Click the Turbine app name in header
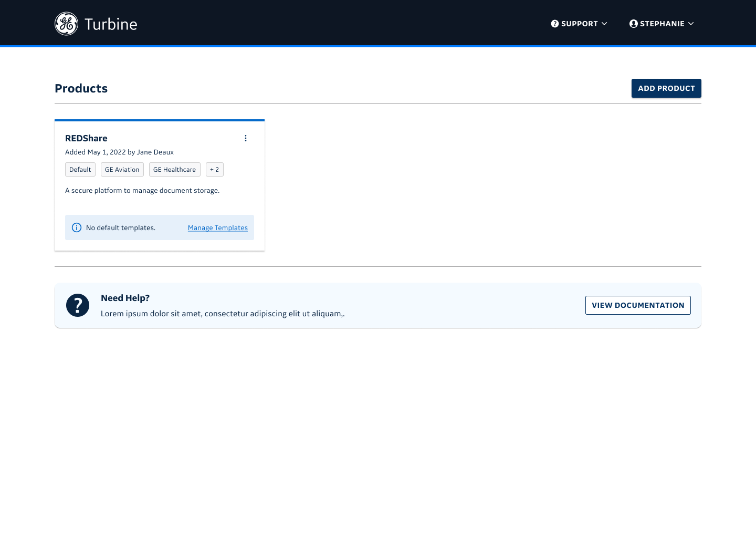This screenshot has width=756, height=538. (x=111, y=24)
